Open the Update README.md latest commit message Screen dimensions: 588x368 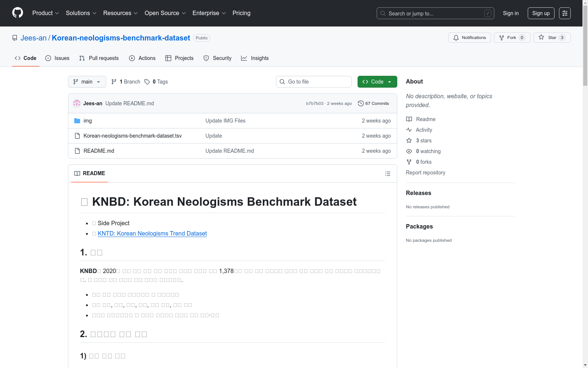[x=130, y=103]
